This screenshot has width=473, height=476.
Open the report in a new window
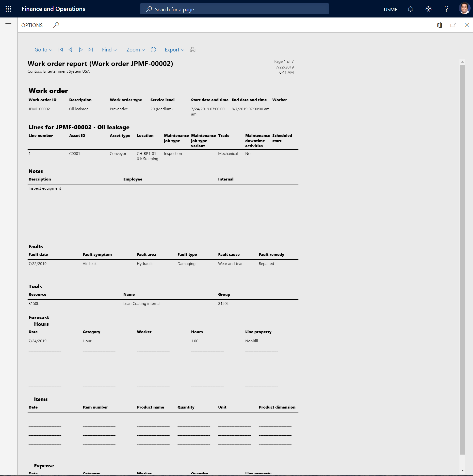[453, 25]
